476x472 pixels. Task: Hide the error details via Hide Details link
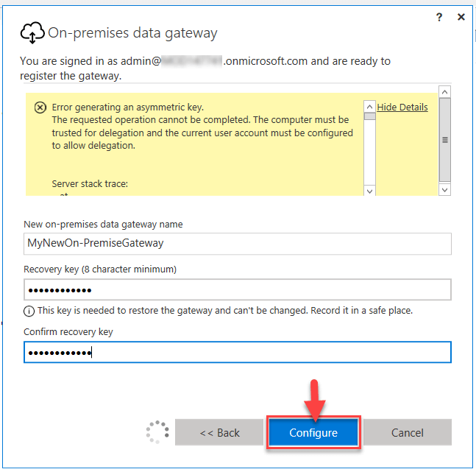(x=402, y=108)
